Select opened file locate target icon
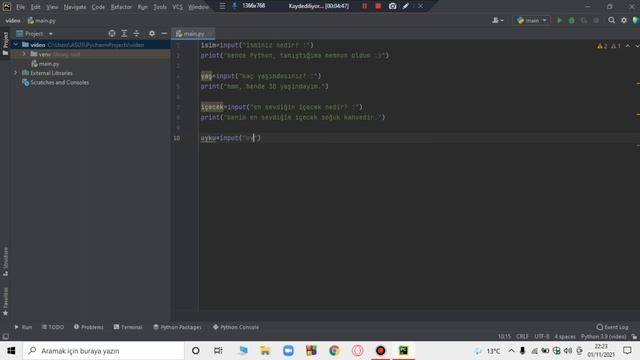This screenshot has width=640, height=360. (x=112, y=34)
